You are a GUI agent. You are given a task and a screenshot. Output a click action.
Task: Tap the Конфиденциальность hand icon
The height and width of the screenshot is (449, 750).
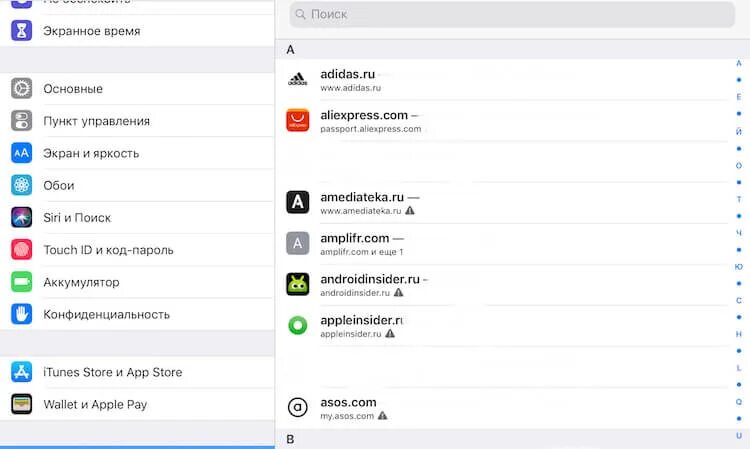pos(22,314)
